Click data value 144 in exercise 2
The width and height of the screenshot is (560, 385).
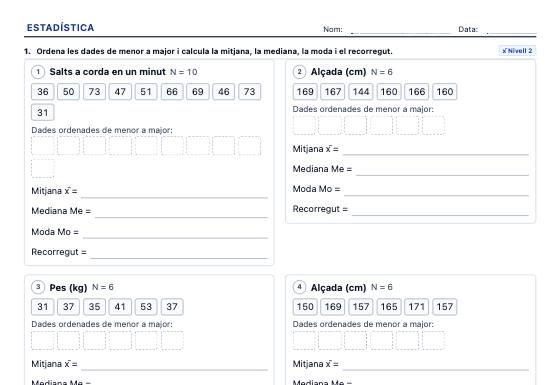[x=361, y=92]
